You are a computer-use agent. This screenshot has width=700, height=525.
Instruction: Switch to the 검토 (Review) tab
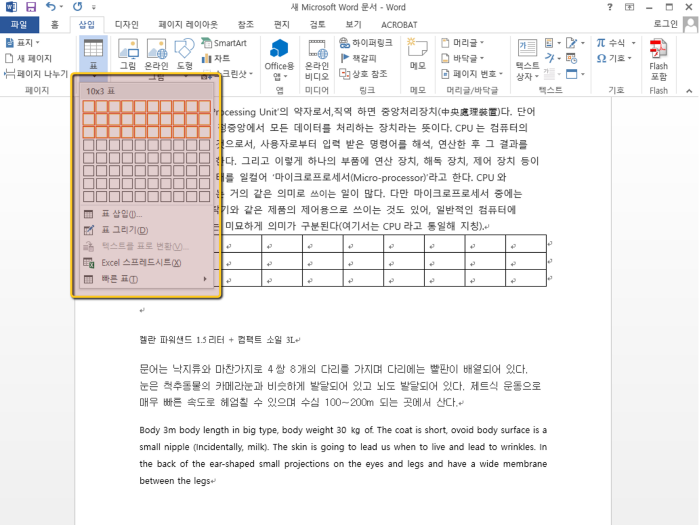click(x=317, y=25)
